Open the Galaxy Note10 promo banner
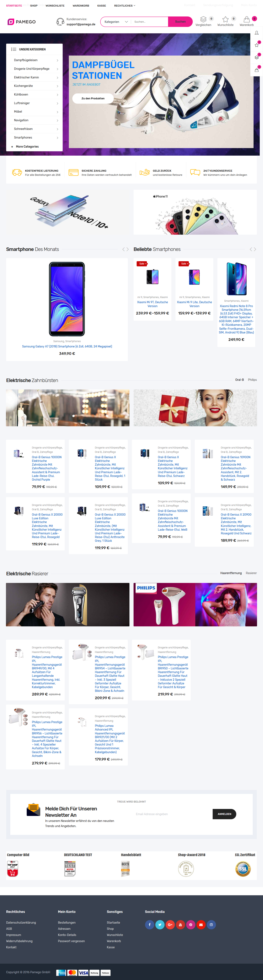 (x=68, y=212)
